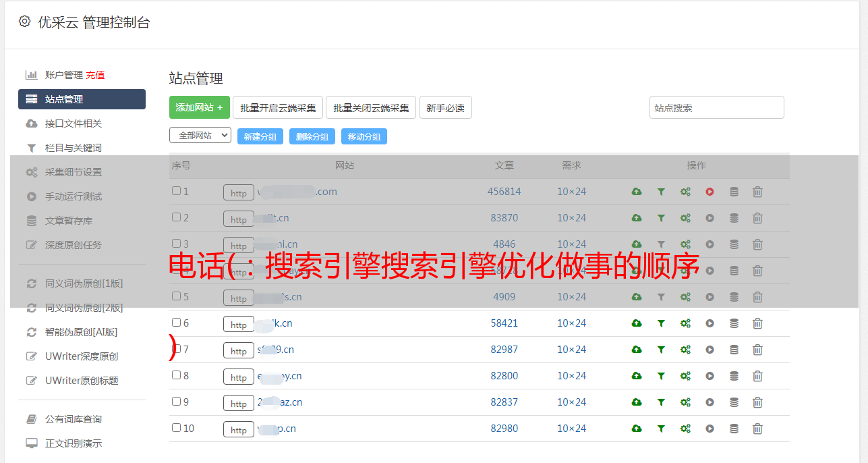Open 公有词库查询 in the sidebar
868x463 pixels.
coord(73,419)
